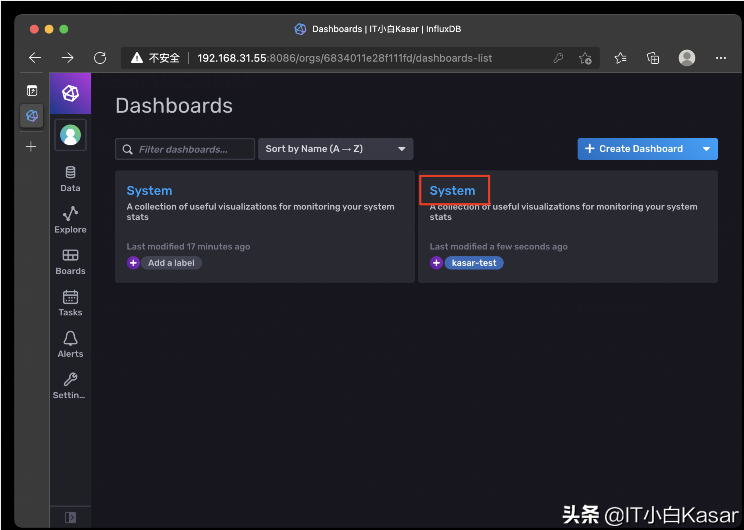Open the browser three-dot settings menu
The width and height of the screenshot is (744, 530).
click(721, 58)
